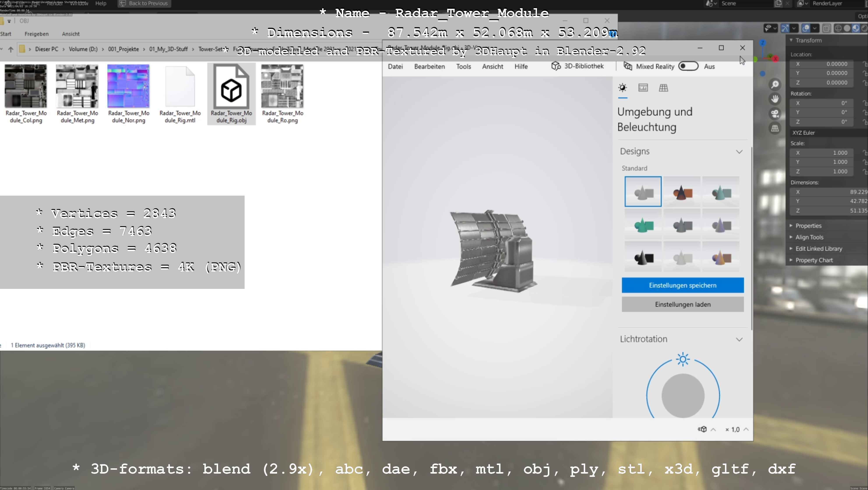Toggle the Mixed Reality switch
Image resolution: width=868 pixels, height=490 pixels.
coord(688,66)
